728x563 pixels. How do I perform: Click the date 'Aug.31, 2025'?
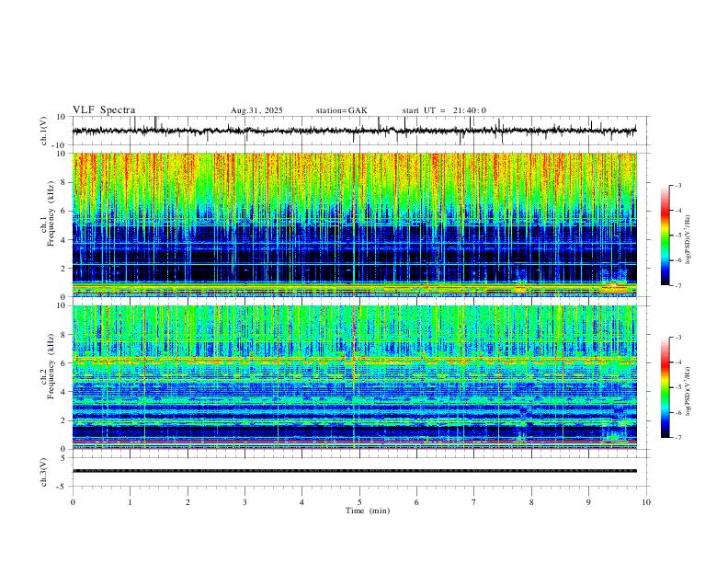[256, 110]
